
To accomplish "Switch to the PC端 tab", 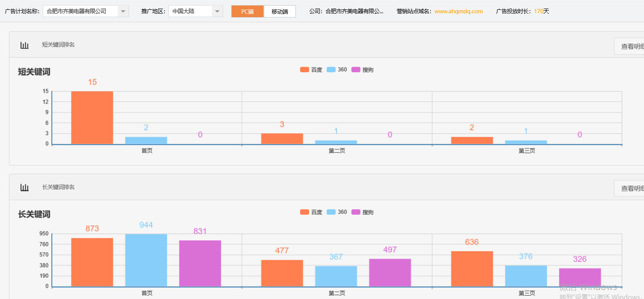I will point(247,12).
